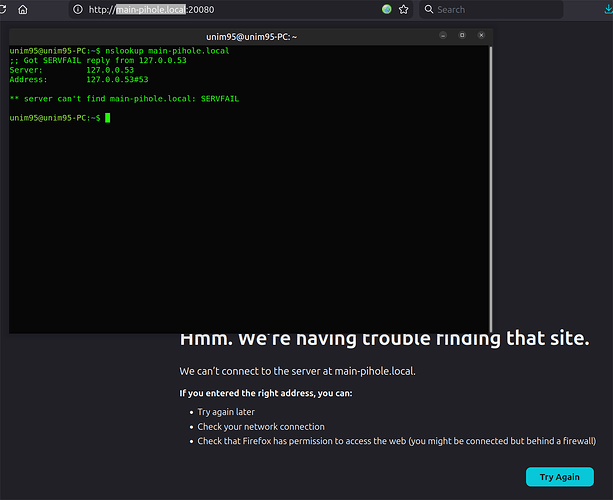This screenshot has width=613, height=500.
Task: Click the terminal prompt with cursor
Action: 60,118
